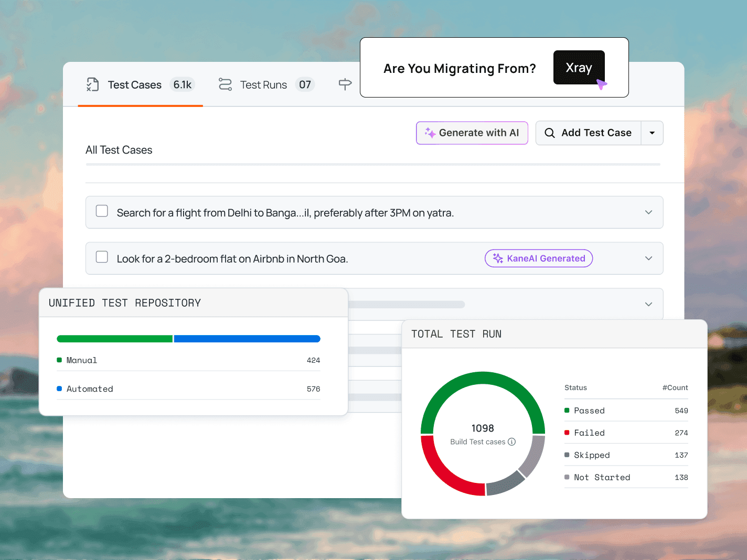Click the Not Started status row
747x560 pixels.
[x=626, y=478]
